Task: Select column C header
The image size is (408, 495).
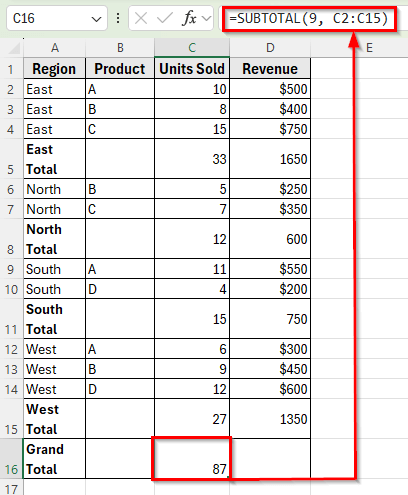Action: pyautogui.click(x=192, y=48)
